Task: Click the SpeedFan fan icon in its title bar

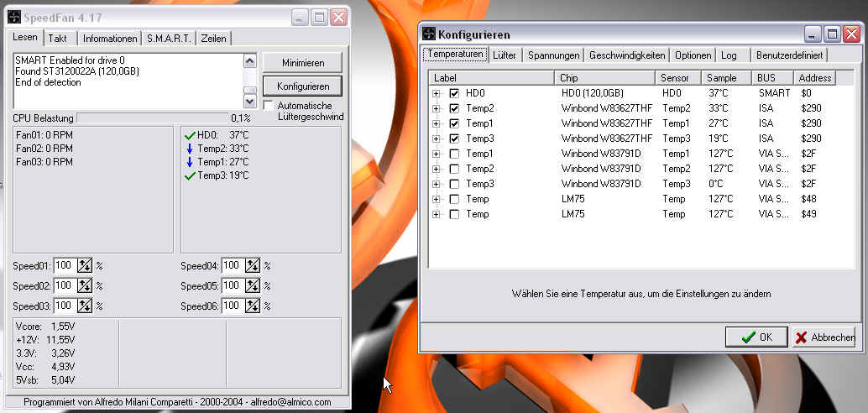Action: point(13,17)
